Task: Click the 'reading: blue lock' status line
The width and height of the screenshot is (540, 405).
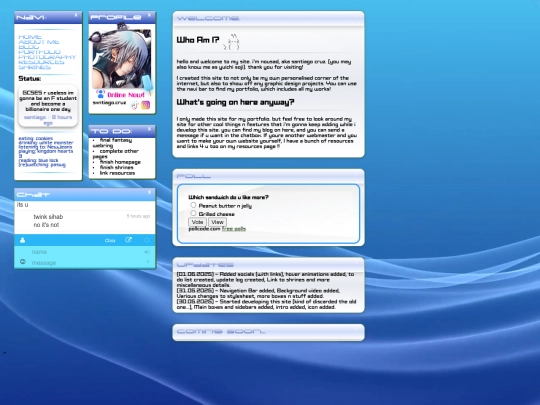Action: pyautogui.click(x=38, y=160)
